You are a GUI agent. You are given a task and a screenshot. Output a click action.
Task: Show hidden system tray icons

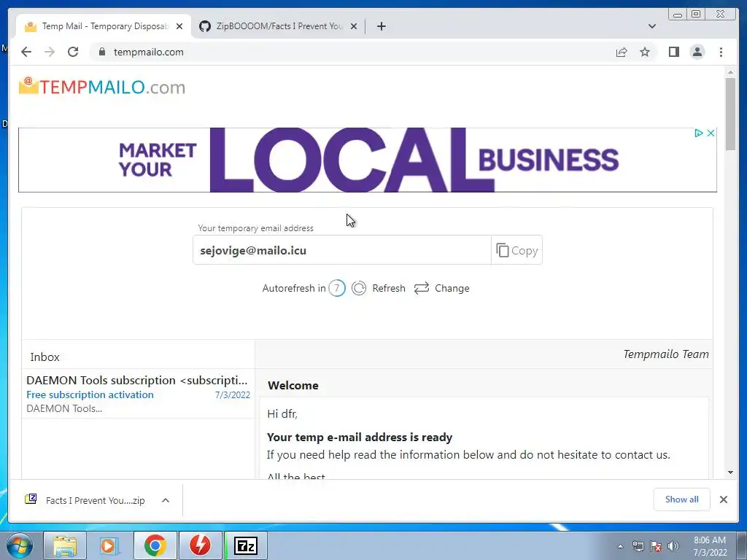(x=620, y=546)
